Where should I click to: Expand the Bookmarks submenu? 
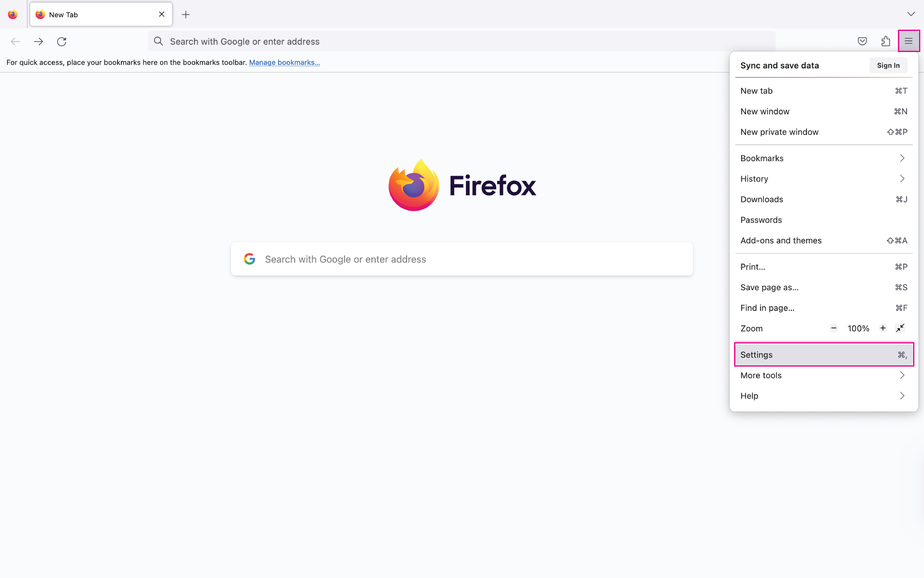[x=824, y=158]
